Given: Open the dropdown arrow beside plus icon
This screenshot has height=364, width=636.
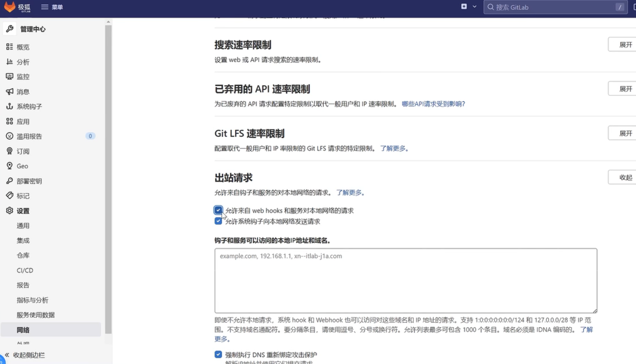Looking at the screenshot, I should (x=474, y=6).
